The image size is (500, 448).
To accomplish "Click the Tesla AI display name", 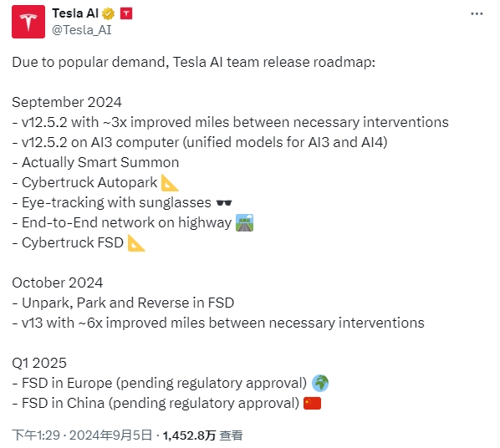I will [x=75, y=13].
